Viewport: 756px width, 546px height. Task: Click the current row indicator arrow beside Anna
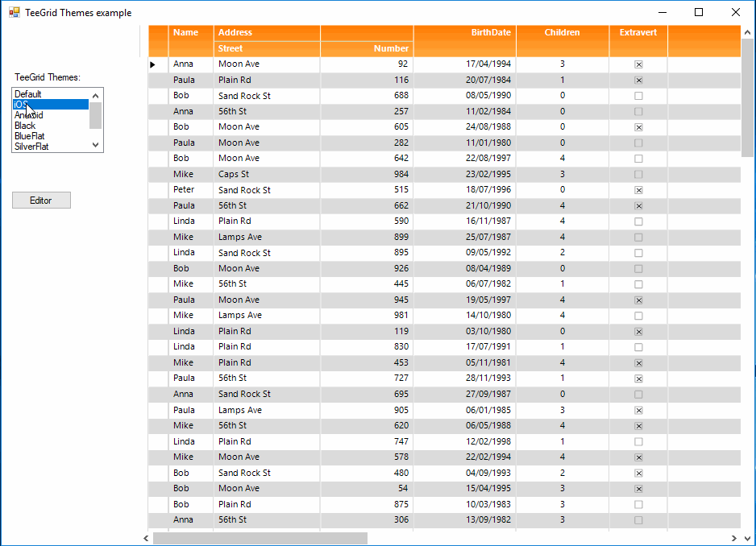tap(152, 64)
